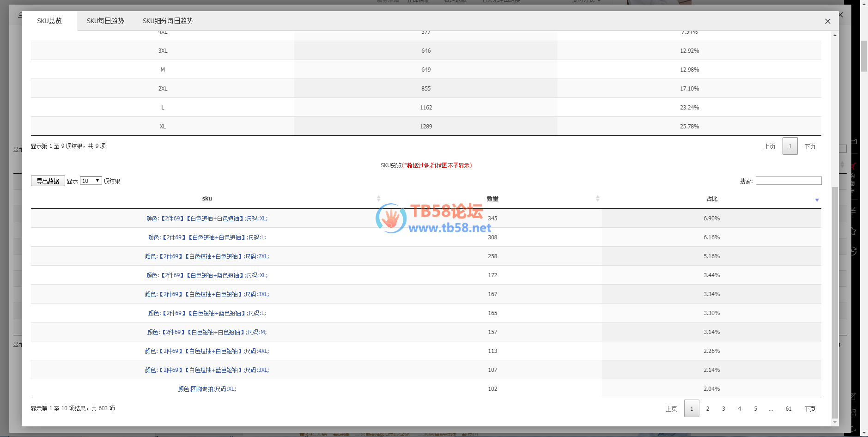Open the 显示 results-per-page dropdown
This screenshot has height=437, width=868.
click(91, 181)
